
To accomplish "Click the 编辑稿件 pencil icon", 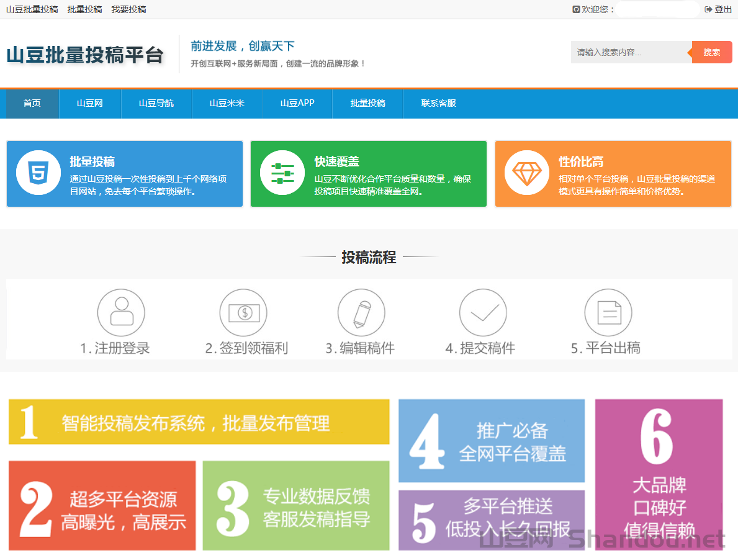I will pyautogui.click(x=362, y=312).
